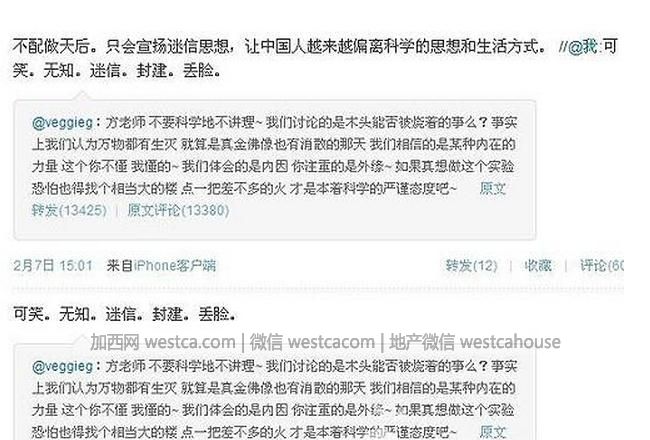
Task: Select the top post text starting 不配做天后
Action: click(315, 58)
